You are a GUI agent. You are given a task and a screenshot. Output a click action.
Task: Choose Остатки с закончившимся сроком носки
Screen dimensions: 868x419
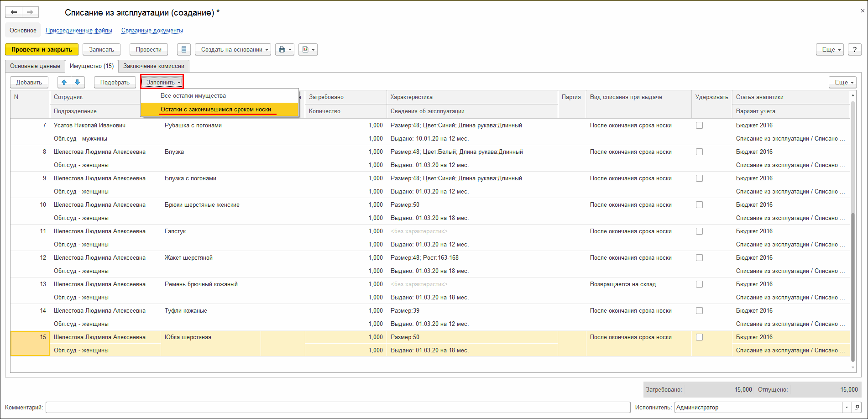220,110
